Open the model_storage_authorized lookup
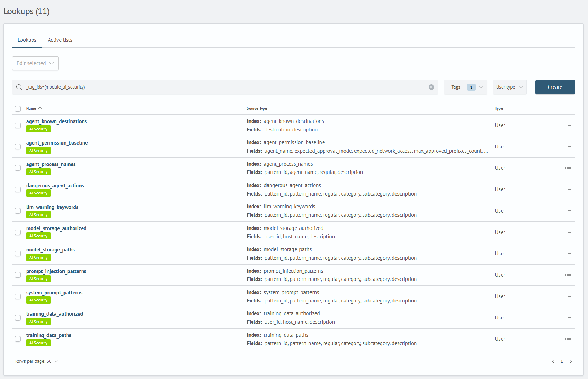588x379 pixels. tap(56, 228)
